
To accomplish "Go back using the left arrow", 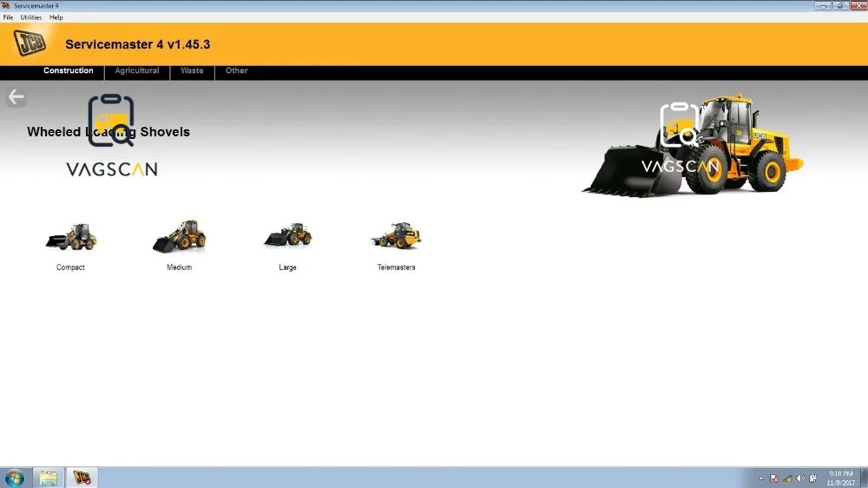I will [16, 97].
